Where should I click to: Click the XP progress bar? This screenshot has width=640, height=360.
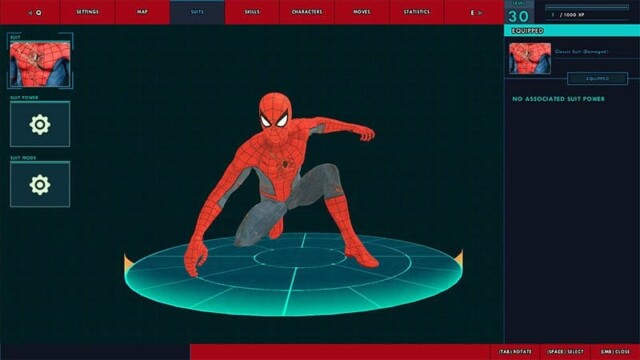pyautogui.click(x=587, y=7)
